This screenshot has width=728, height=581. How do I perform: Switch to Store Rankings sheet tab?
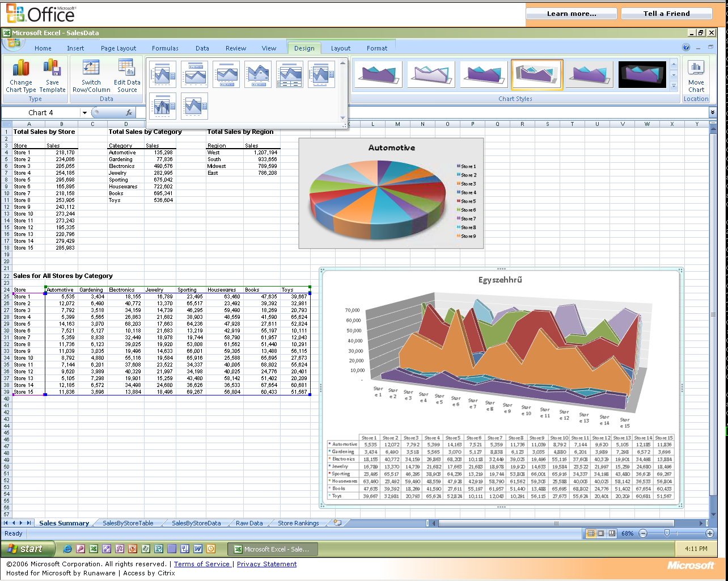point(298,523)
